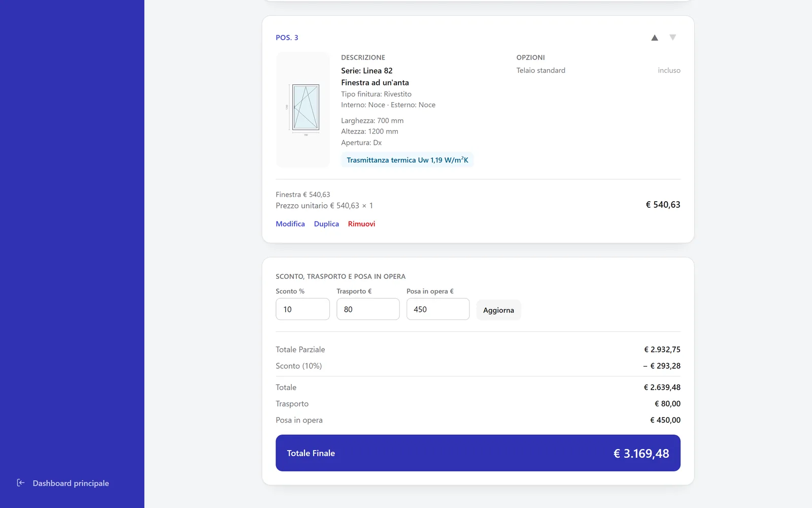Click the Dashboard principale exit icon
Image resolution: width=812 pixels, height=508 pixels.
click(x=21, y=483)
